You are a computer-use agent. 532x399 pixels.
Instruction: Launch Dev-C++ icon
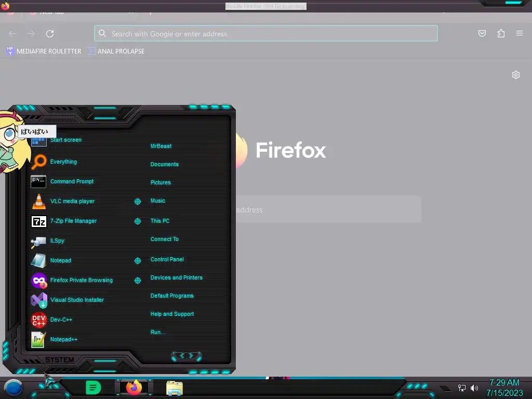[38, 320]
